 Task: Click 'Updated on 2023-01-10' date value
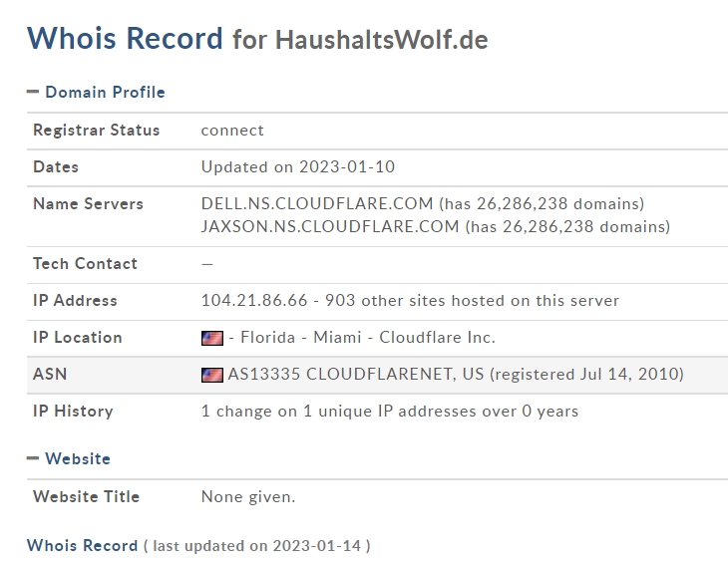point(297,166)
